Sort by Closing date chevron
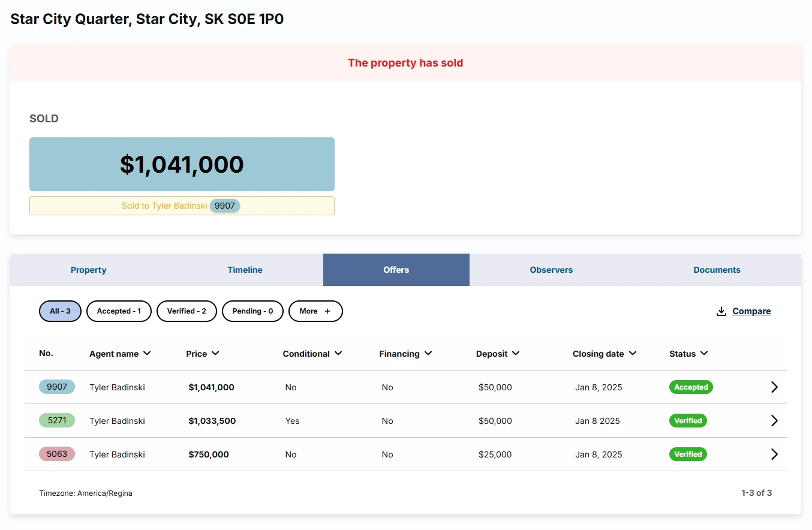This screenshot has height=530, width=812. point(633,353)
